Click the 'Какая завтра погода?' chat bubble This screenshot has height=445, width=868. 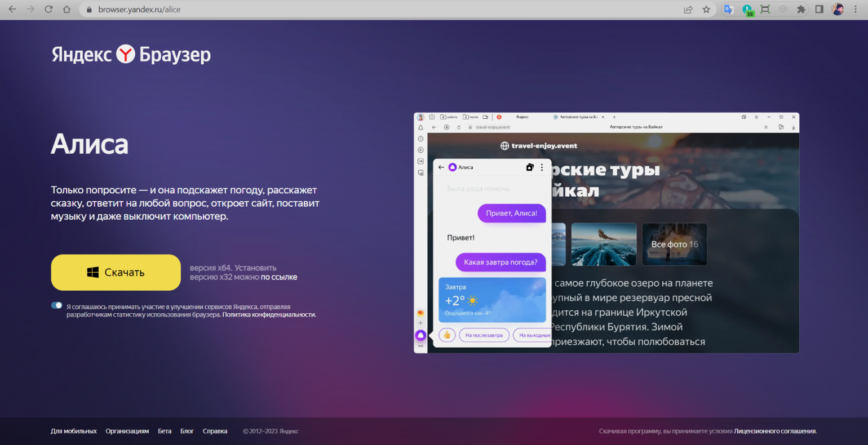501,262
